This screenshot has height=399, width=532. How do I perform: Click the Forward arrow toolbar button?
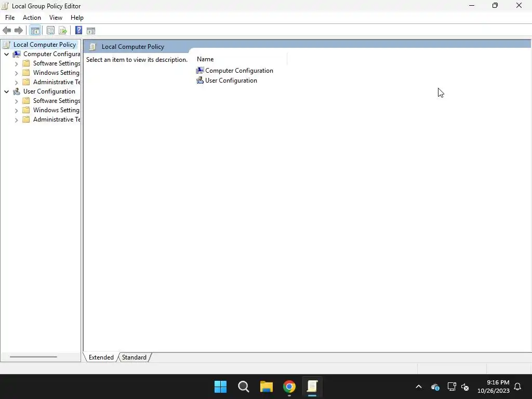click(19, 31)
